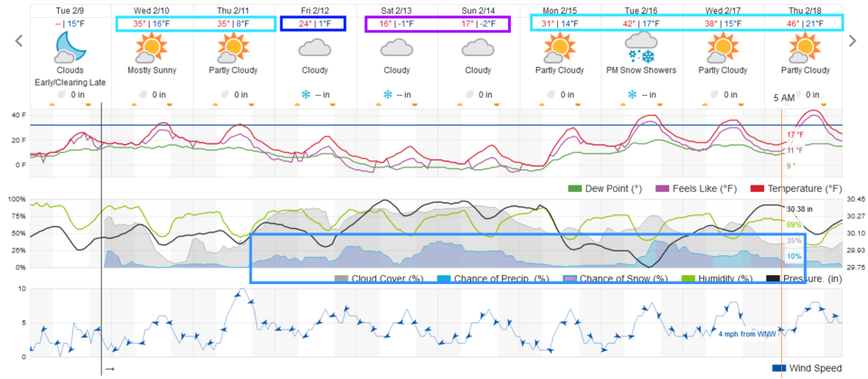
Task: Click the '69%' humidity readout
Action: 794,225
